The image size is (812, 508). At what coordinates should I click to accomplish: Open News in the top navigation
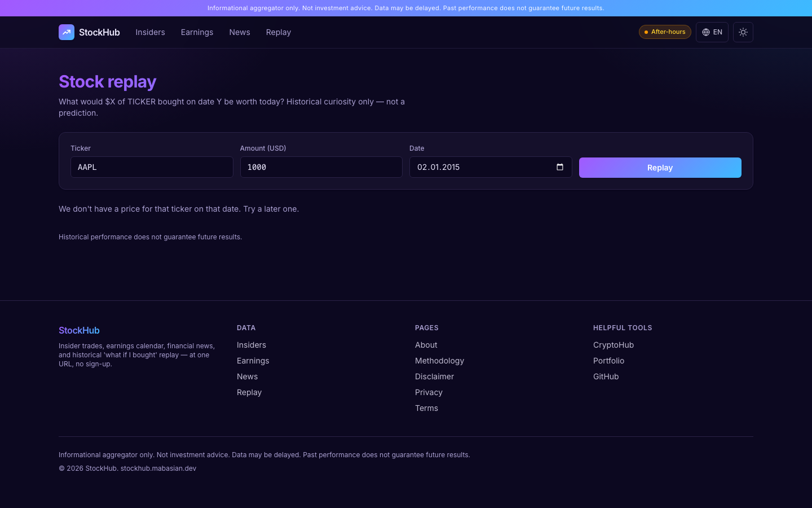pos(240,32)
